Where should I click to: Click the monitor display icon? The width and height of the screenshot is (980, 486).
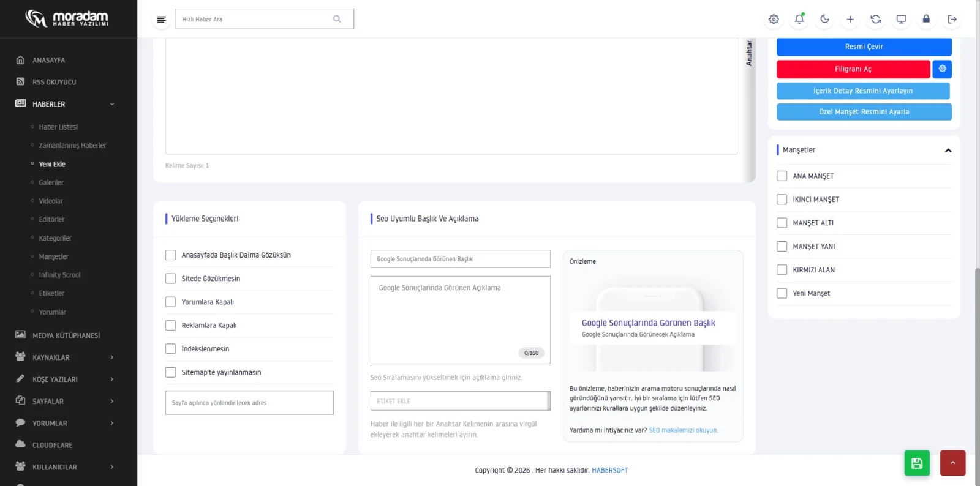tap(901, 19)
